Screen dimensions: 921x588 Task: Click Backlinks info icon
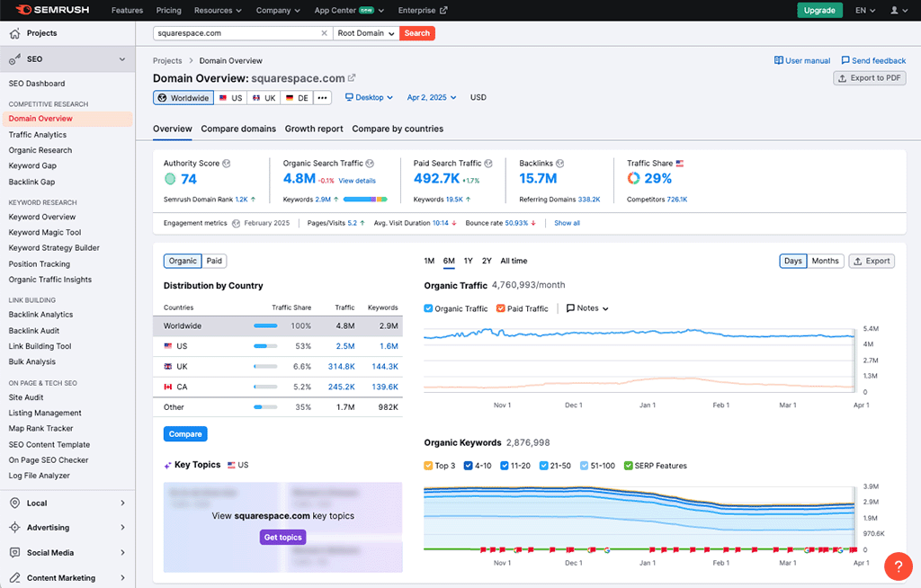tap(559, 164)
